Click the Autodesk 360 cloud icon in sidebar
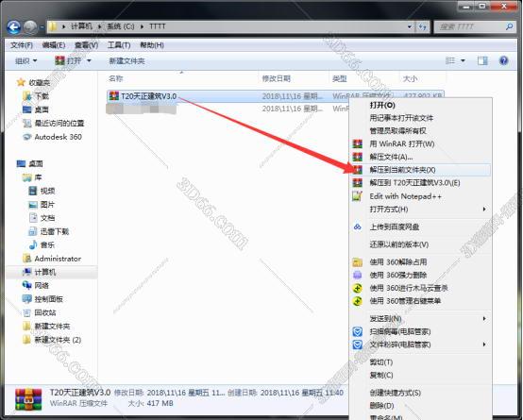 click(x=26, y=137)
